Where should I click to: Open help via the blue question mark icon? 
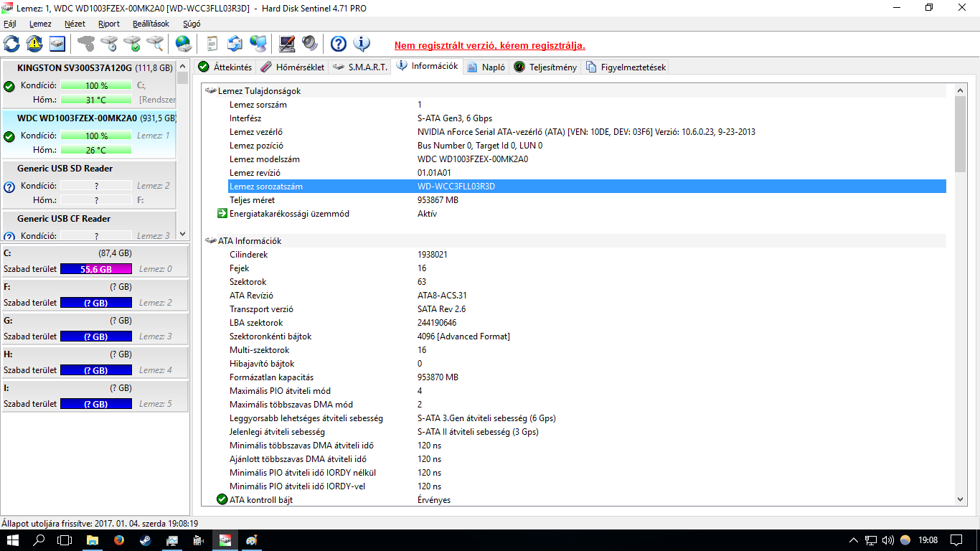339,44
